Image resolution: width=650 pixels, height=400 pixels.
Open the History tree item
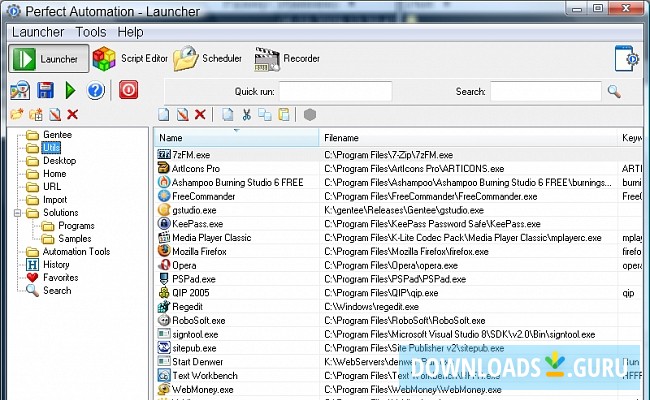56,264
